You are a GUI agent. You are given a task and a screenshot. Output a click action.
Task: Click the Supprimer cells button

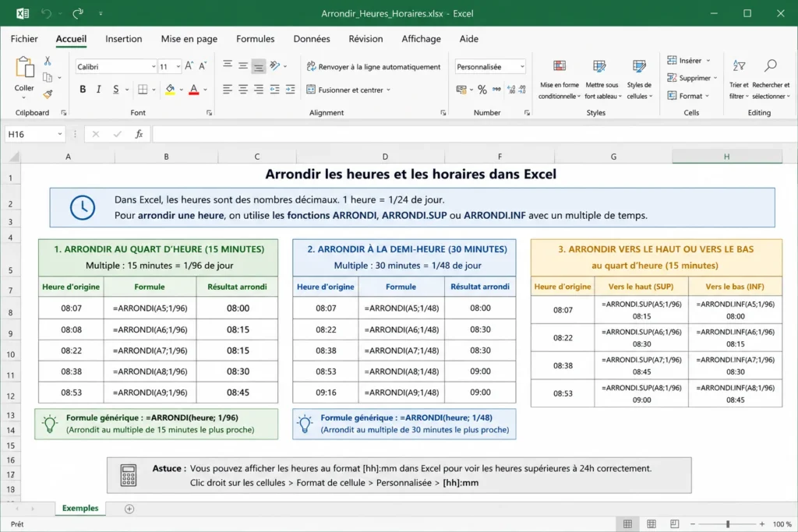tap(692, 78)
